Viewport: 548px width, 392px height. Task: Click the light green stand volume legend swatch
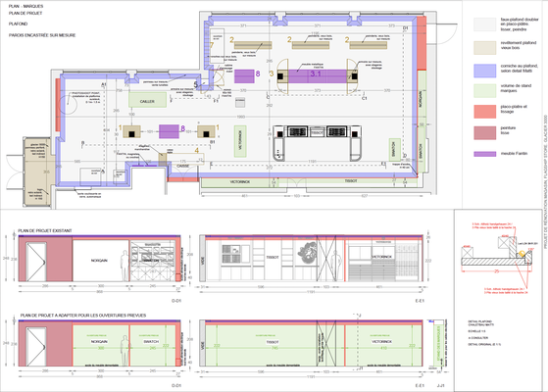pyautogui.click(x=484, y=91)
